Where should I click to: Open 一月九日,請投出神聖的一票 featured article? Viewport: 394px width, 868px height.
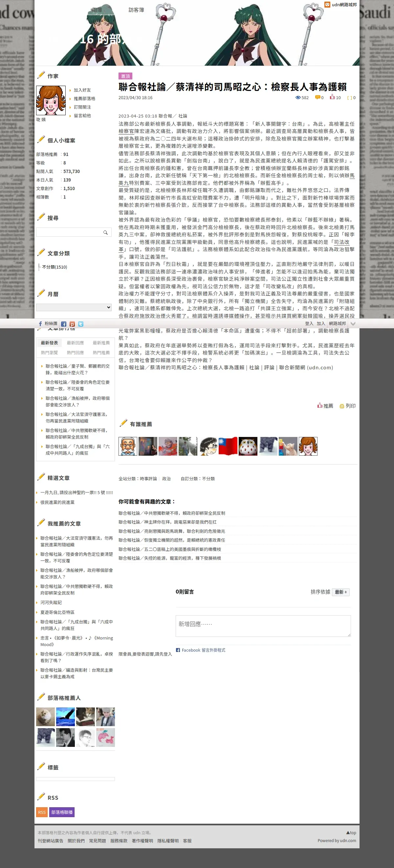[x=77, y=492]
